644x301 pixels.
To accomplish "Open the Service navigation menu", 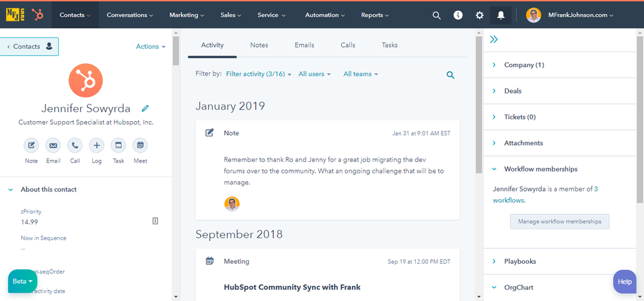I will tap(271, 15).
